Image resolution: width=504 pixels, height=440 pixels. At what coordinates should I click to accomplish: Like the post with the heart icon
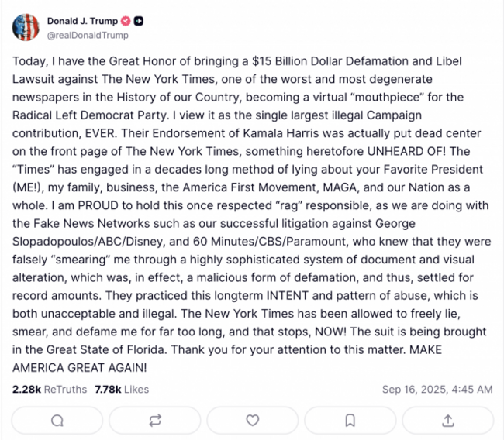pyautogui.click(x=252, y=420)
